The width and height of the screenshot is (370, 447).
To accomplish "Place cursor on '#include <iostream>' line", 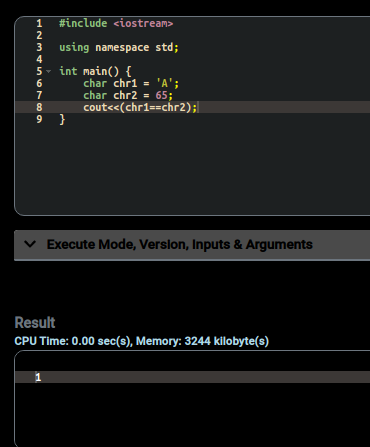I will point(116,23).
